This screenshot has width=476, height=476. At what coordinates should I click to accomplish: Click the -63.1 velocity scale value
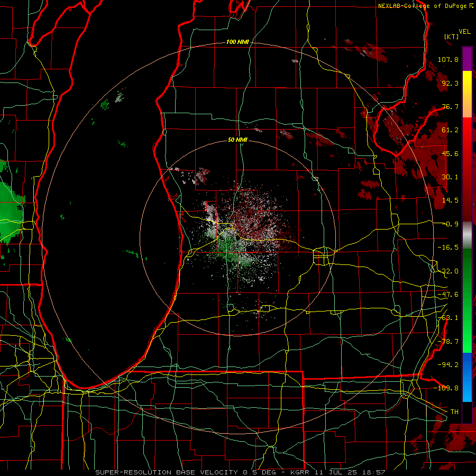(x=448, y=318)
